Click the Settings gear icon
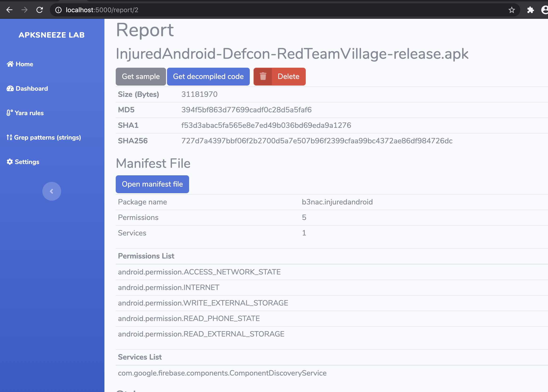 tap(10, 162)
